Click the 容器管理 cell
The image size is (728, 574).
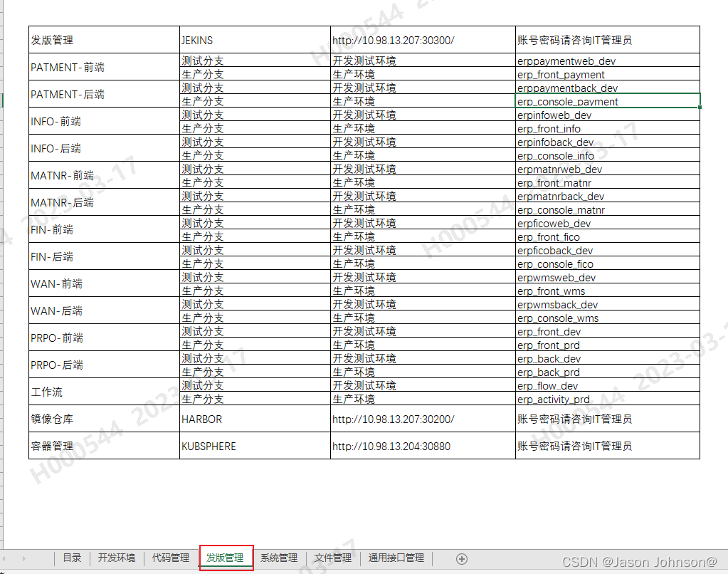point(104,446)
